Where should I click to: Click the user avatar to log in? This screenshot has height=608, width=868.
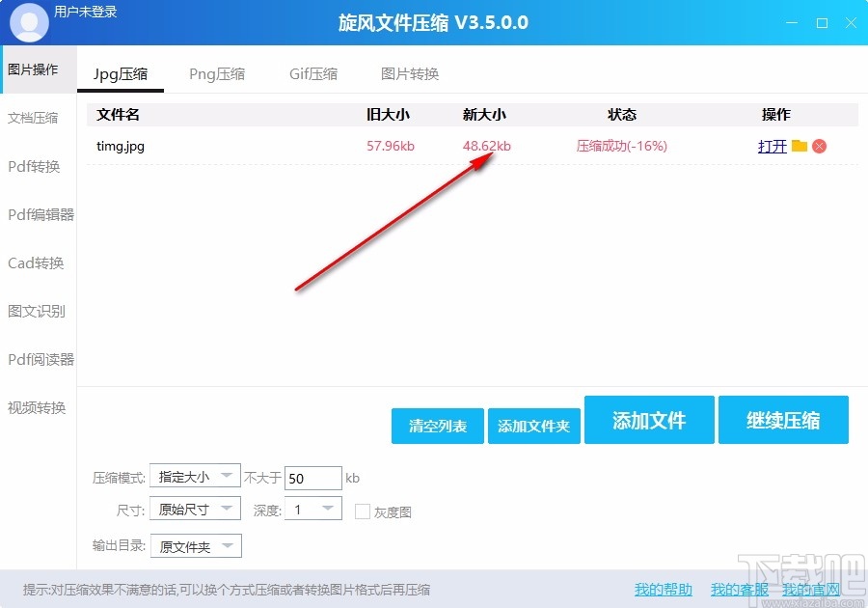28,20
